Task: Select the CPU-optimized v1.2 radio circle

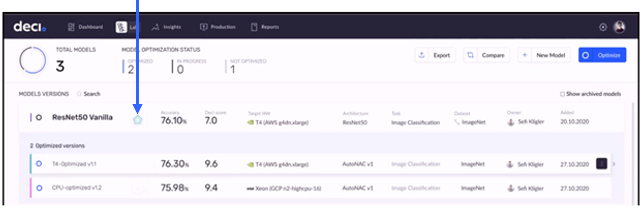Action: (x=39, y=188)
